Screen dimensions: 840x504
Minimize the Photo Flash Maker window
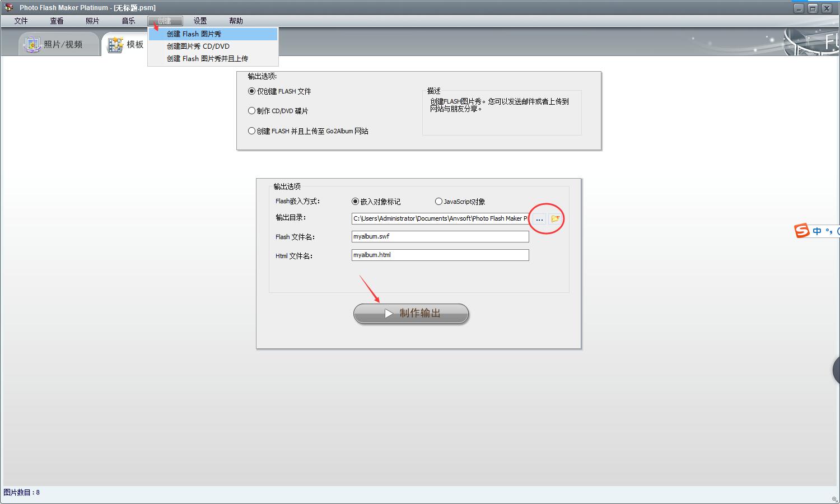click(x=799, y=8)
